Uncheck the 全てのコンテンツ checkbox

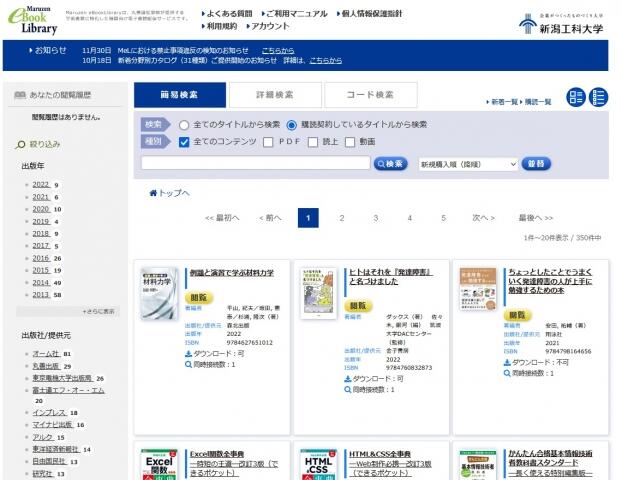[183, 142]
